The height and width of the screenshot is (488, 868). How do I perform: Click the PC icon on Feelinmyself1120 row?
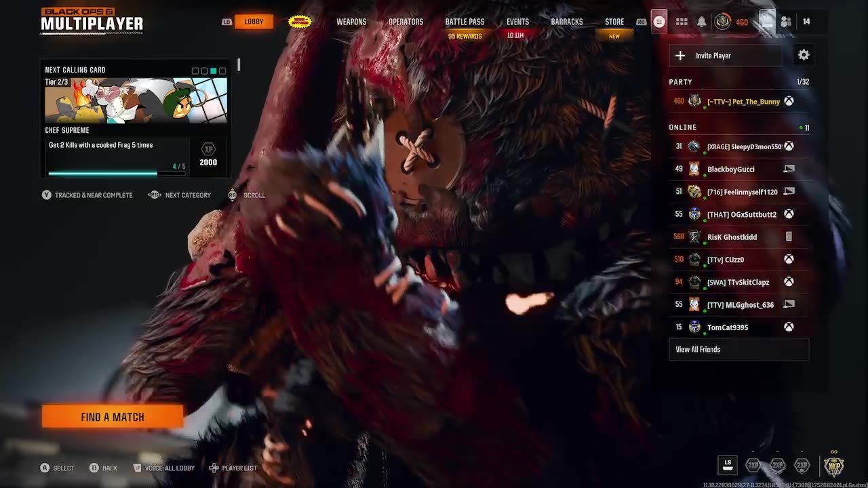(789, 191)
